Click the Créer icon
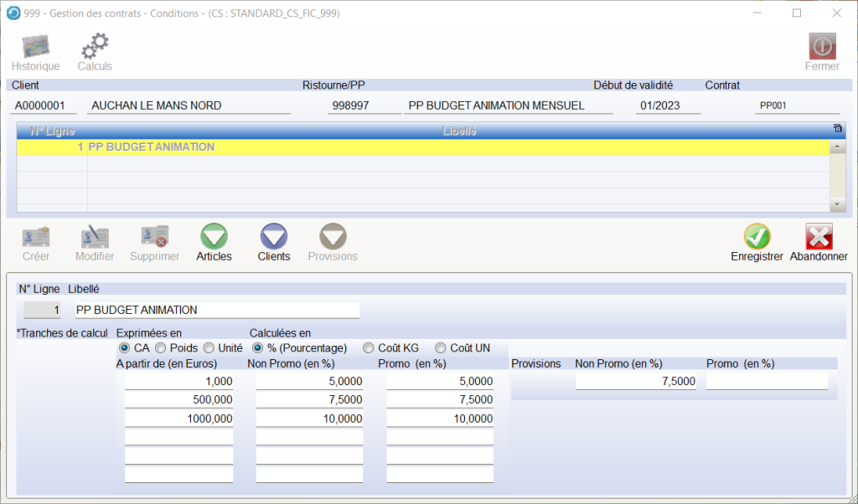The width and height of the screenshot is (858, 504). (x=36, y=237)
